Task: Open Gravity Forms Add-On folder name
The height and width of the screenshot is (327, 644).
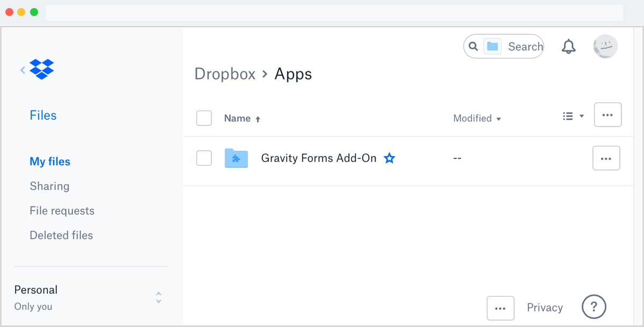Action: click(x=319, y=158)
